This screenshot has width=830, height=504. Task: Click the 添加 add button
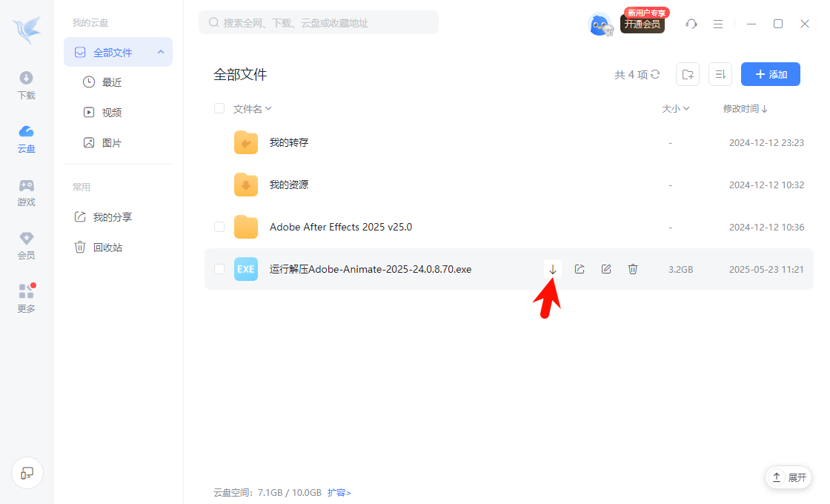tap(770, 74)
